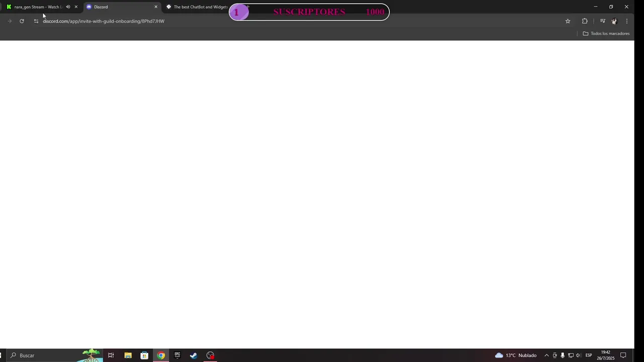
Task: Open Steam from the taskbar
Action: pos(194,355)
